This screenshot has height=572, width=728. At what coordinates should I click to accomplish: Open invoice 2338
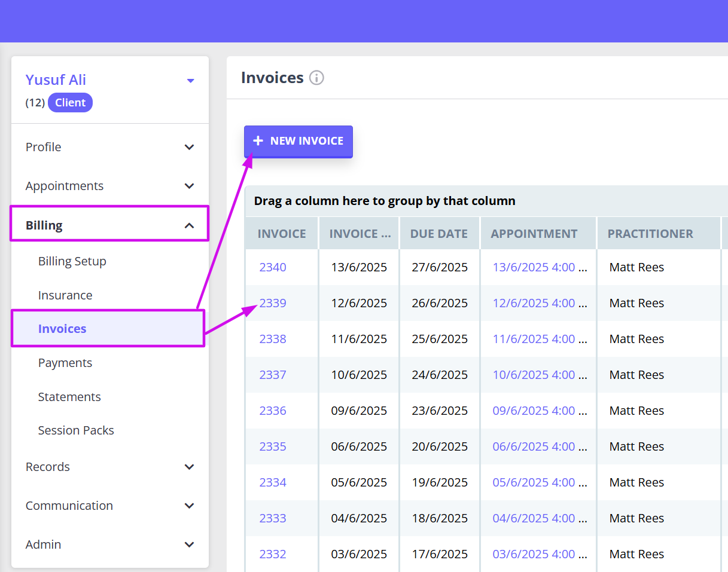coord(273,339)
